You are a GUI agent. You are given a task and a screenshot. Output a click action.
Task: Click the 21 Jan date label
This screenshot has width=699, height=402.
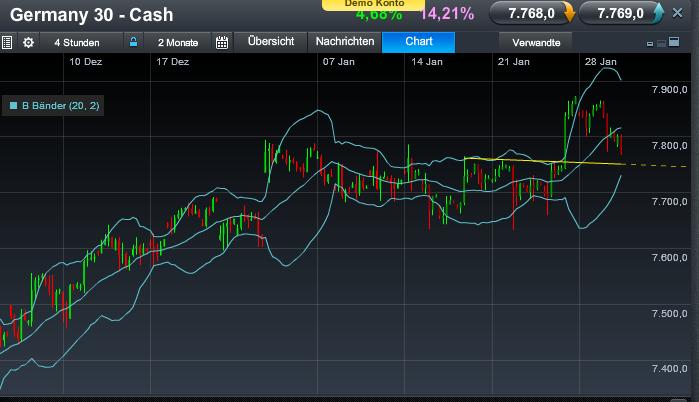(x=514, y=62)
